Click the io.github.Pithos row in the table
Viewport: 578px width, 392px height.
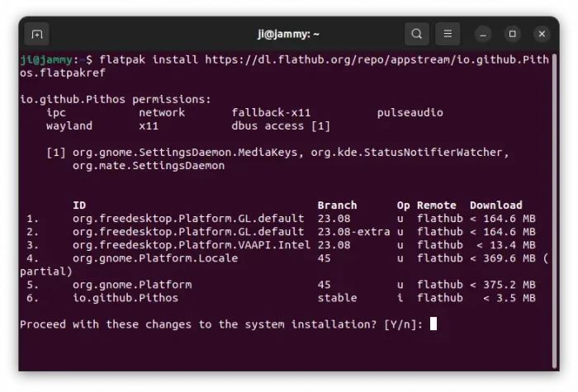[125, 298]
